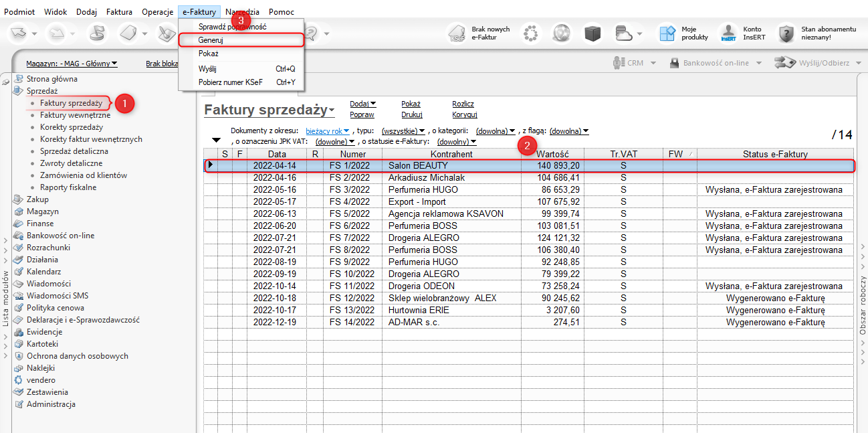The width and height of the screenshot is (868, 433).
Task: Choose Wyślij from e-Faktury menu
Action: click(x=241, y=69)
